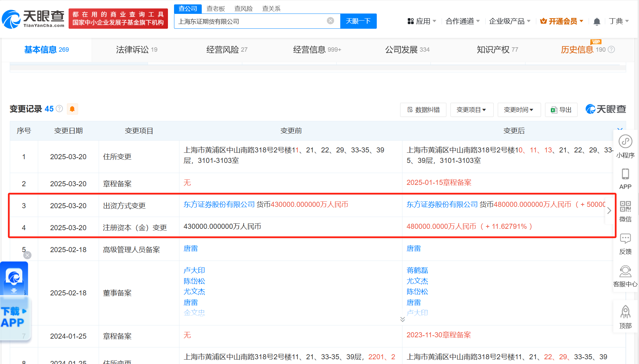Click the 反馈 feedback chat icon
The image size is (639, 364).
[625, 239]
